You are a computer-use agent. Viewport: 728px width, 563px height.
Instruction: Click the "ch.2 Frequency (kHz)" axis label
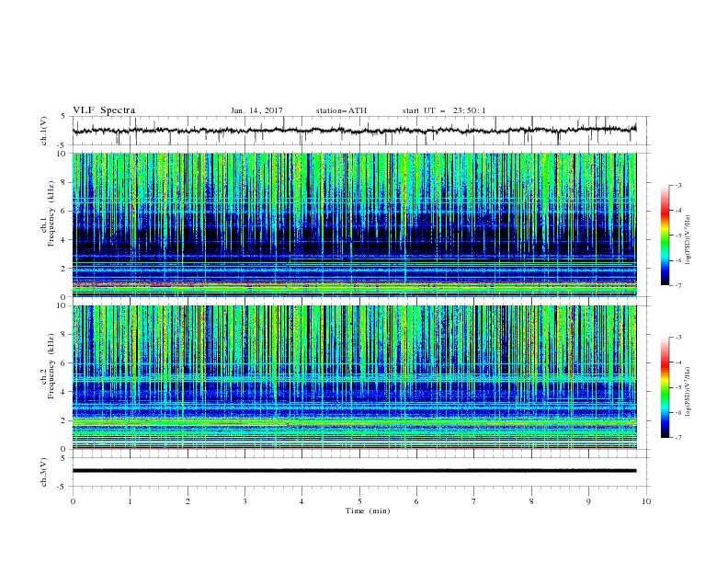pos(49,365)
